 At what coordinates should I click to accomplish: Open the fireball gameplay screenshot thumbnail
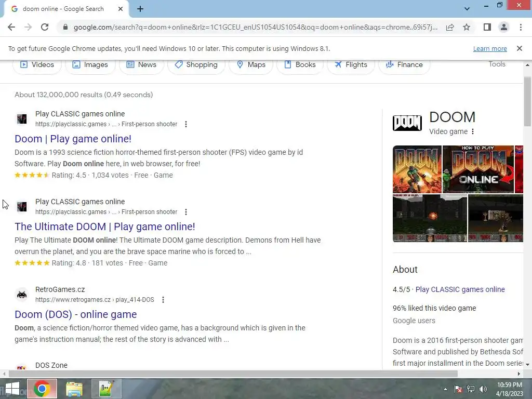point(430,218)
